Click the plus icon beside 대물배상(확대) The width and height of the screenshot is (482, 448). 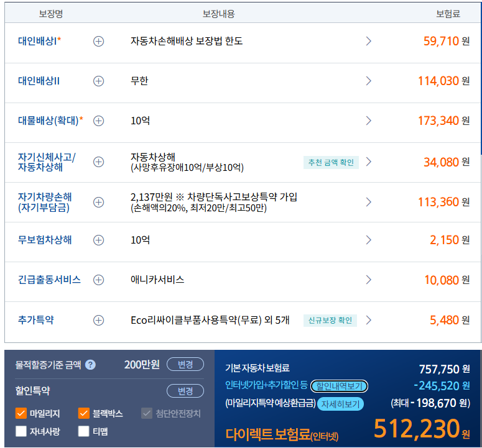tap(98, 121)
